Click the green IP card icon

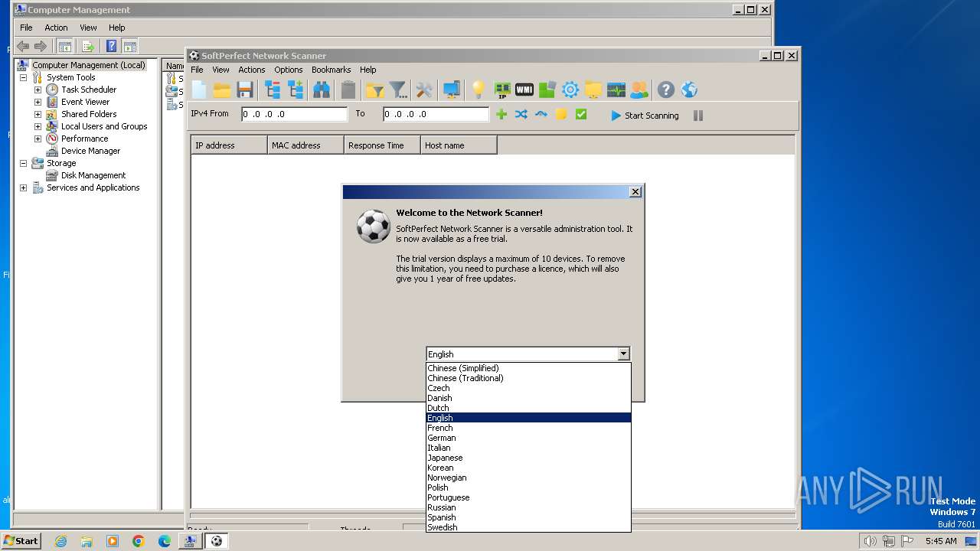(502, 90)
